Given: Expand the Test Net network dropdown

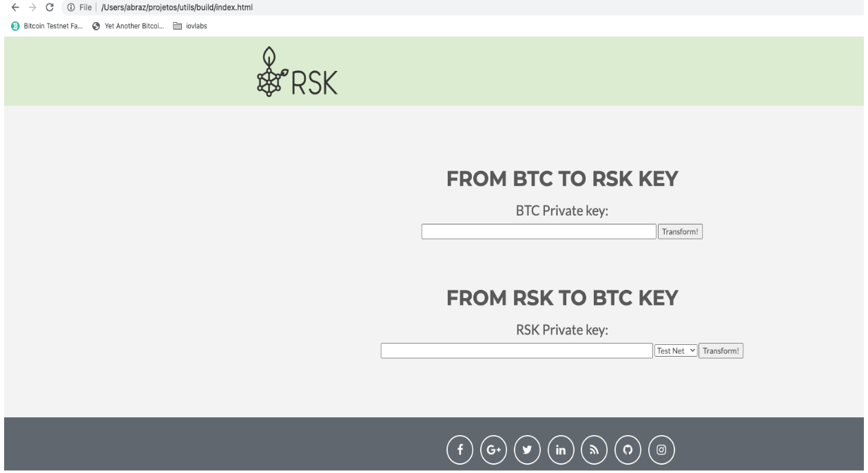Looking at the screenshot, I should (x=676, y=350).
